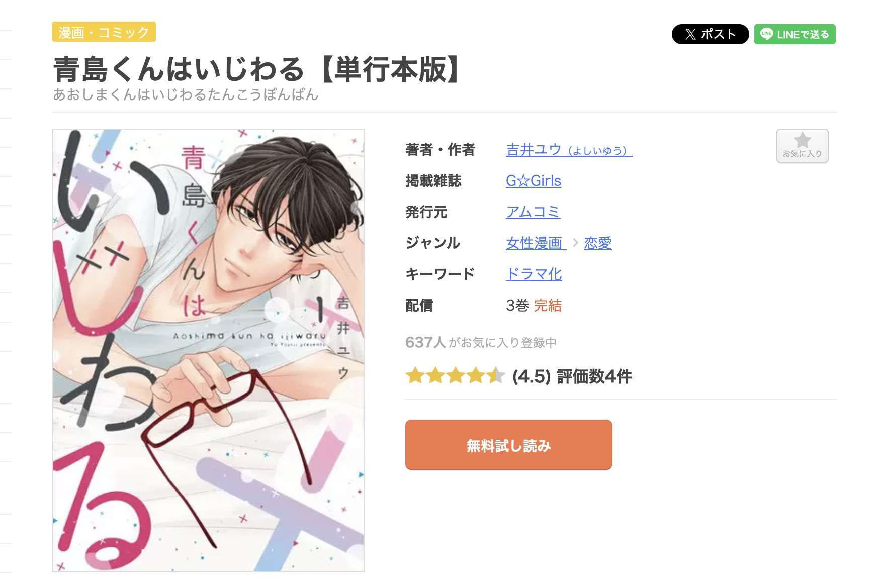
Task: Click the 637人 favorites count text
Action: pyautogui.click(x=425, y=343)
